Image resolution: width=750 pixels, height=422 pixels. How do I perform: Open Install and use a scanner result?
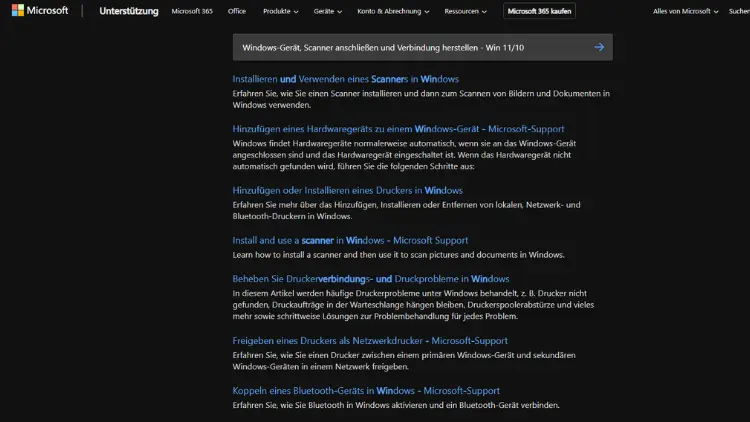(350, 240)
